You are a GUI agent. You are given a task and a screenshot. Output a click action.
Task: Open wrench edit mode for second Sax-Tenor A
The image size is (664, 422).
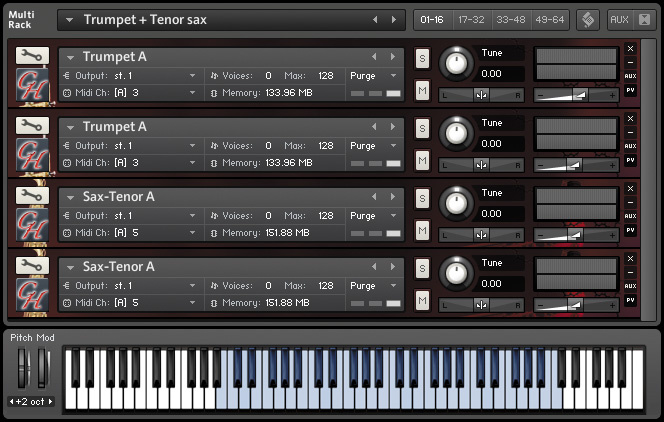pyautogui.click(x=32, y=265)
